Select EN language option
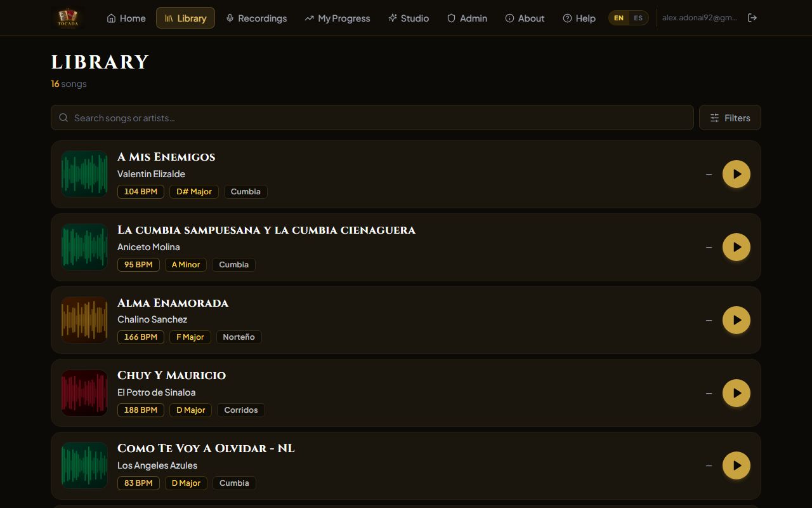812x508 pixels. click(x=619, y=18)
